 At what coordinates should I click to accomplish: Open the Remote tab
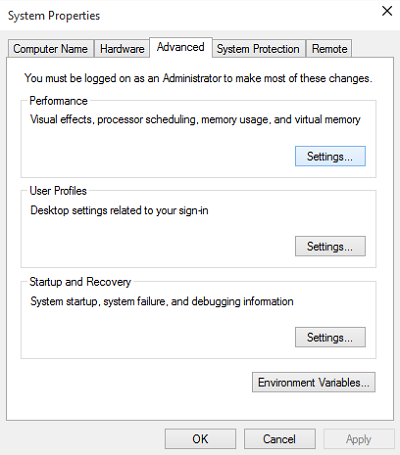click(329, 49)
